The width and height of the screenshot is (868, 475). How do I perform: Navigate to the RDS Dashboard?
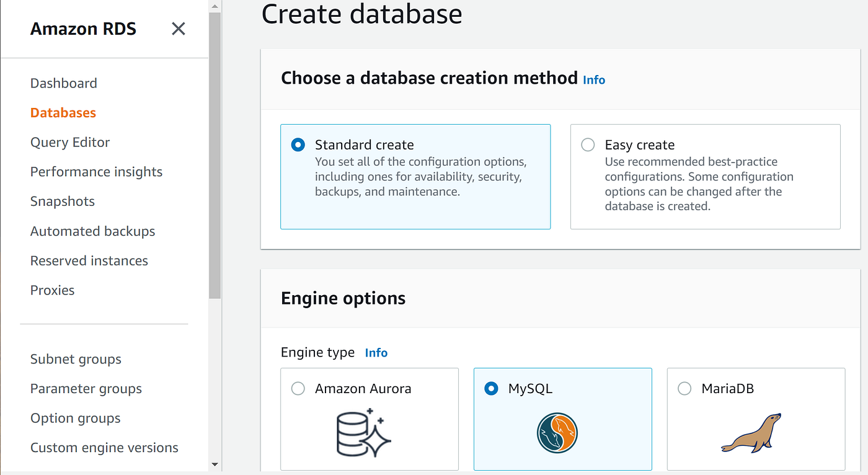[x=63, y=82]
